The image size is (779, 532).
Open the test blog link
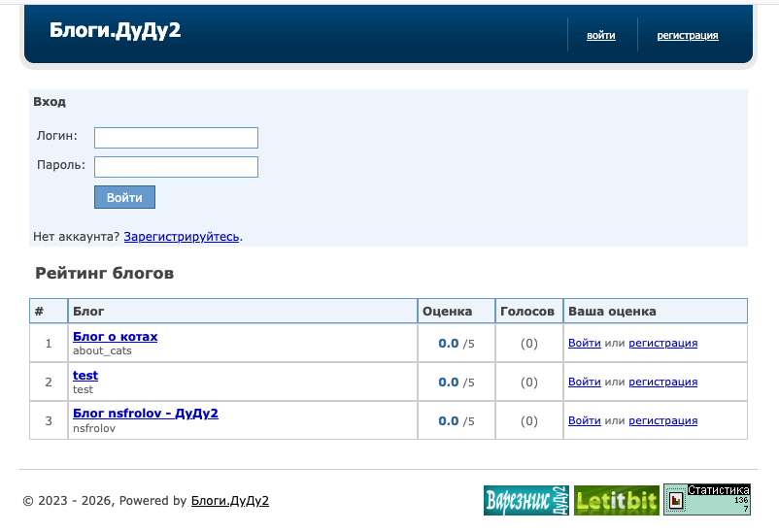point(85,375)
